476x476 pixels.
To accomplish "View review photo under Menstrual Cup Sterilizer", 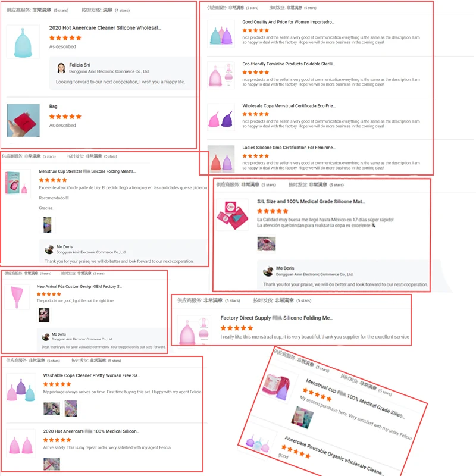I will click(x=48, y=225).
